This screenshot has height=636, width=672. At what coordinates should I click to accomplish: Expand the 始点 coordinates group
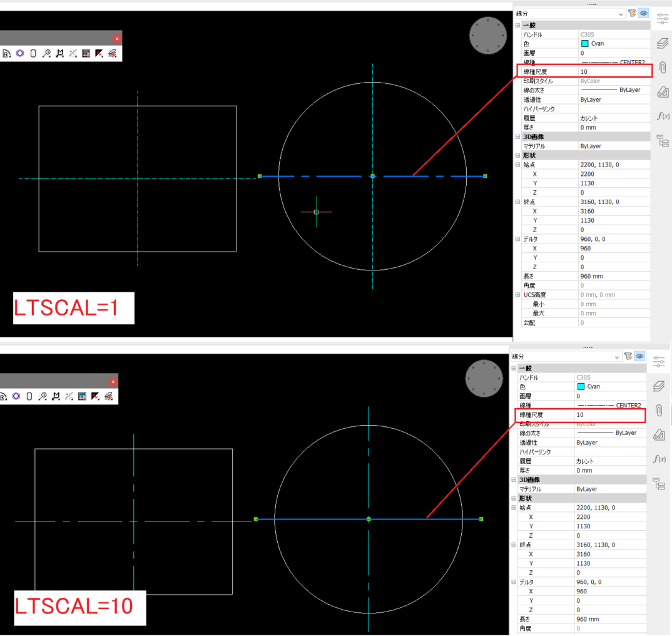[x=517, y=164]
